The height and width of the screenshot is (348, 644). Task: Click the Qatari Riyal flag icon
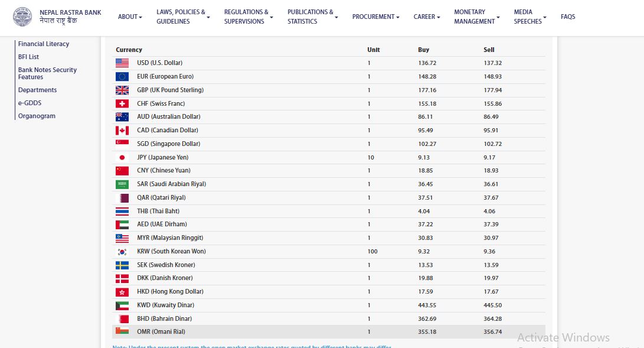[x=122, y=198]
